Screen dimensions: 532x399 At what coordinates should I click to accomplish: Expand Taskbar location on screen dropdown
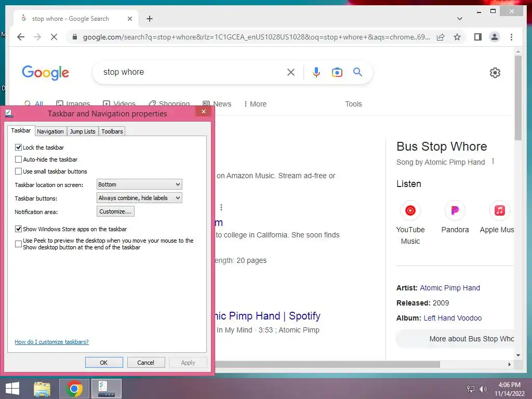coord(139,184)
